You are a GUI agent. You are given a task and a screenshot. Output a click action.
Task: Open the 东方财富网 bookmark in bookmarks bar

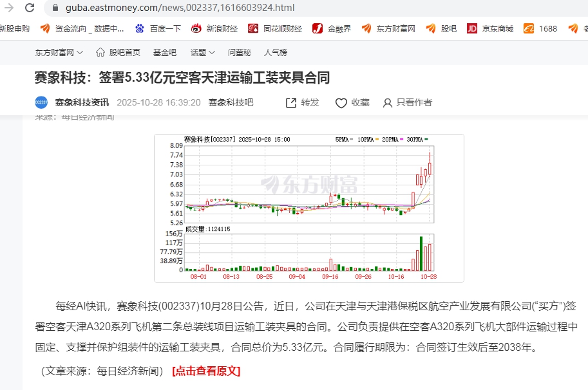(395, 29)
